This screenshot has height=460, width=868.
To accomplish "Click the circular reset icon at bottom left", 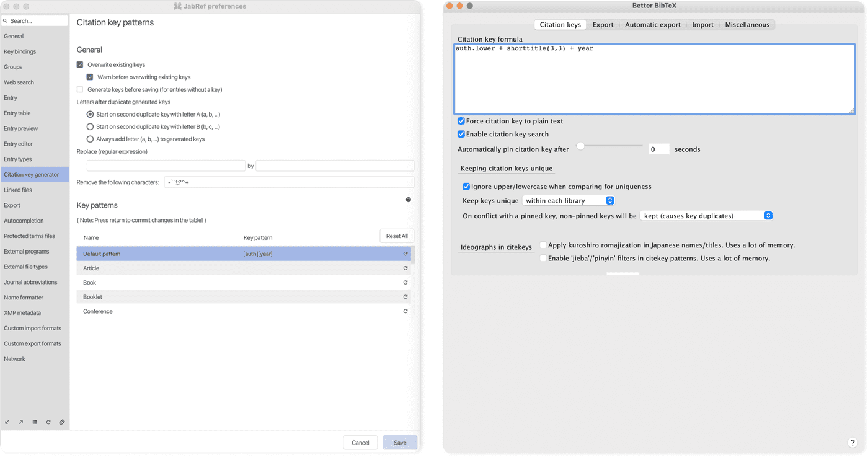I will [x=48, y=422].
